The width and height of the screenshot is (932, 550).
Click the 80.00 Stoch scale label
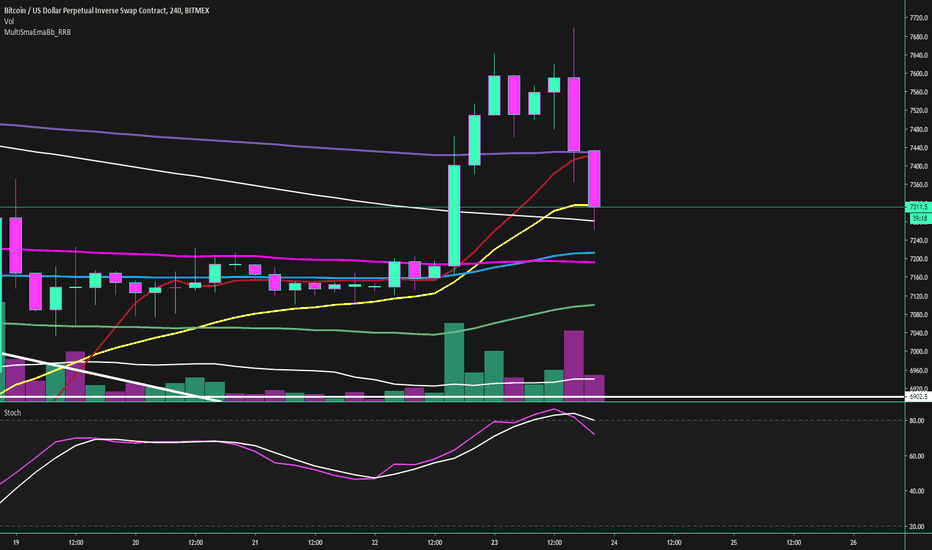point(917,421)
